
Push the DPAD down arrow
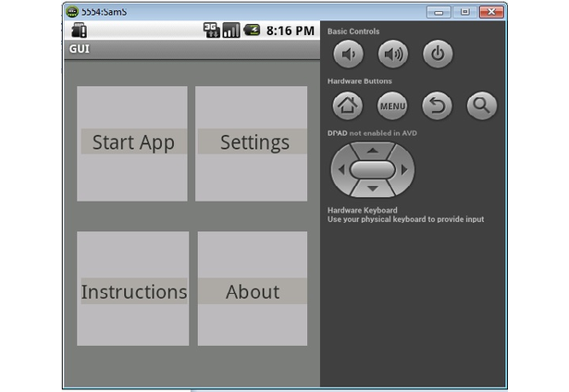(x=373, y=189)
